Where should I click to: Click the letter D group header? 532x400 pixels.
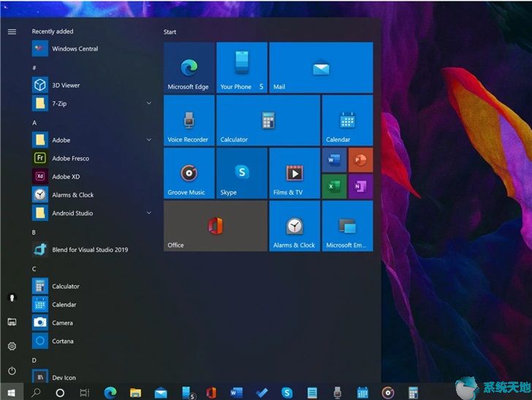pos(34,360)
